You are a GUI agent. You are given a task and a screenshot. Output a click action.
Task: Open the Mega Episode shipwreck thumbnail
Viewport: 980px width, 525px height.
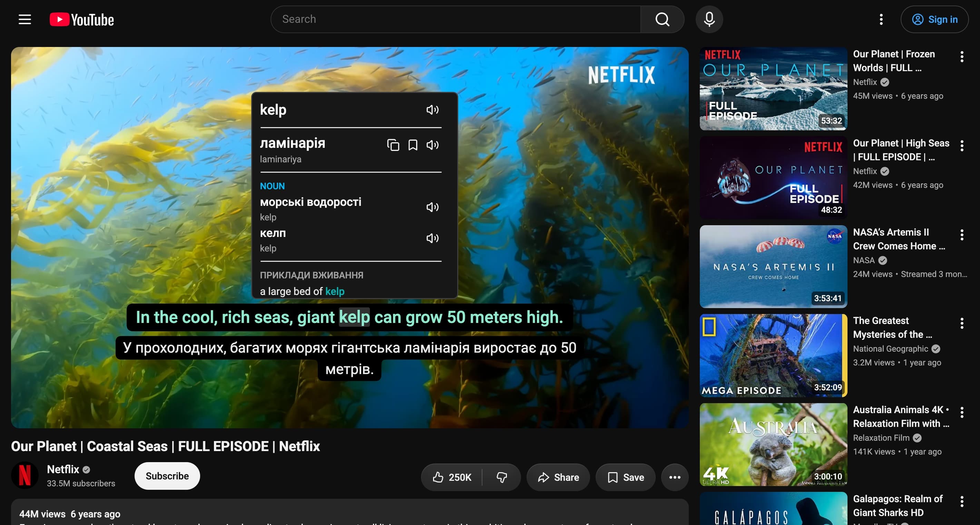[773, 355]
